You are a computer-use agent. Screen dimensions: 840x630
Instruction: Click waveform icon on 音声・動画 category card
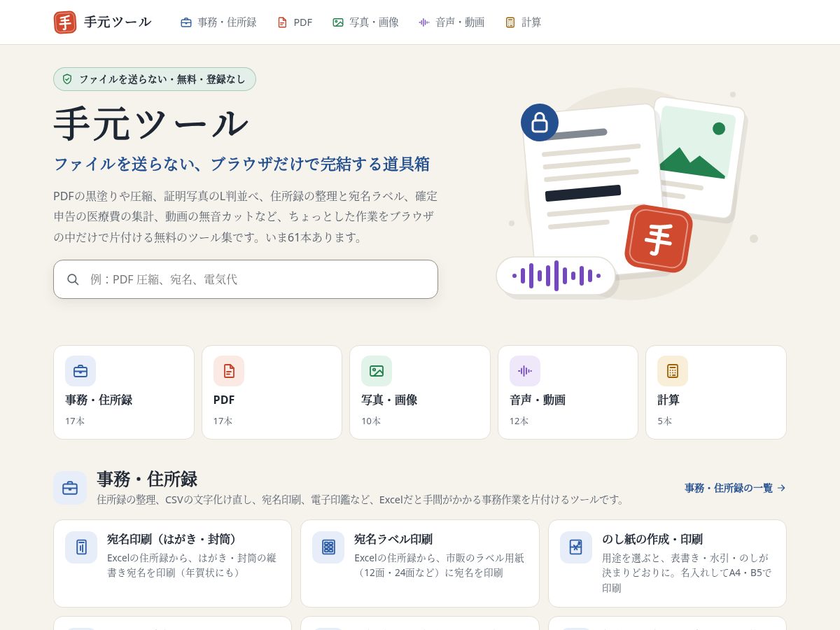pyautogui.click(x=525, y=371)
